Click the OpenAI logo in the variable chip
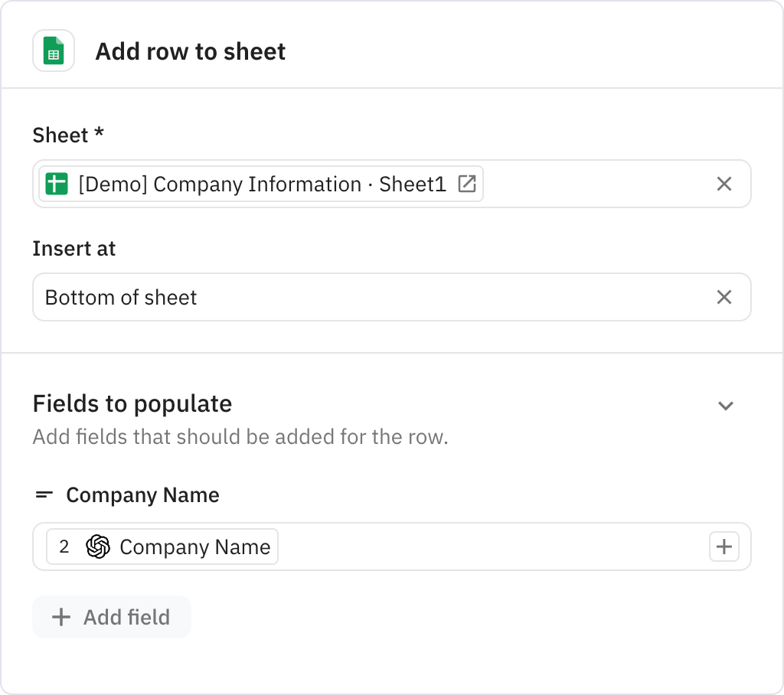The image size is (784, 695). click(x=98, y=547)
